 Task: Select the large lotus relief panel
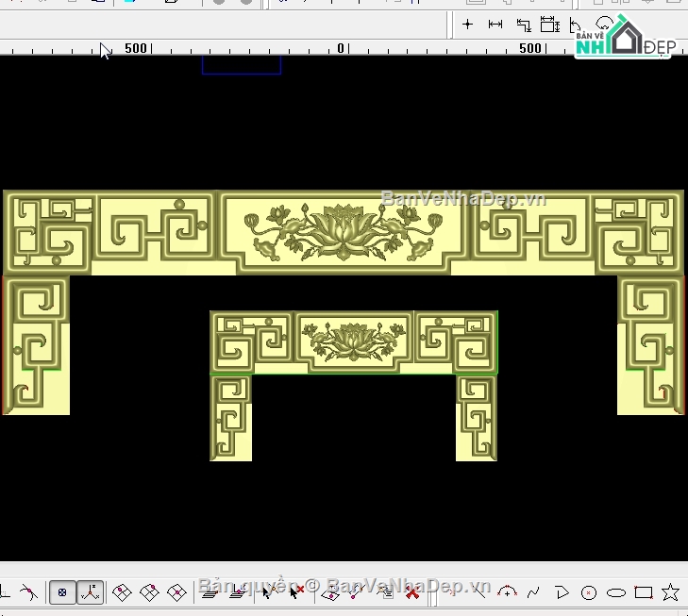344,230
